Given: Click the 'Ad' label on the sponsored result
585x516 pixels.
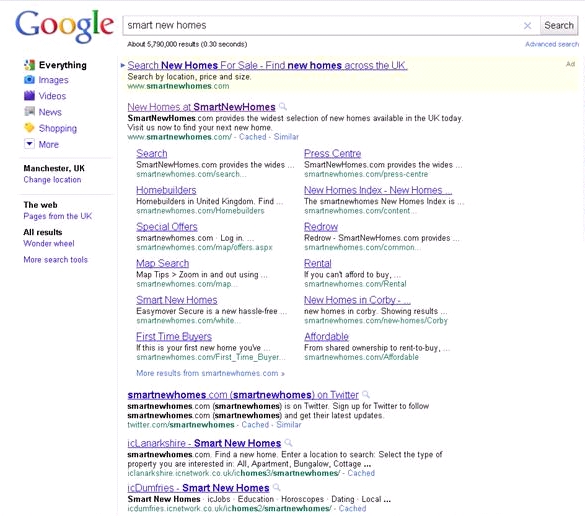Looking at the screenshot, I should click(570, 64).
